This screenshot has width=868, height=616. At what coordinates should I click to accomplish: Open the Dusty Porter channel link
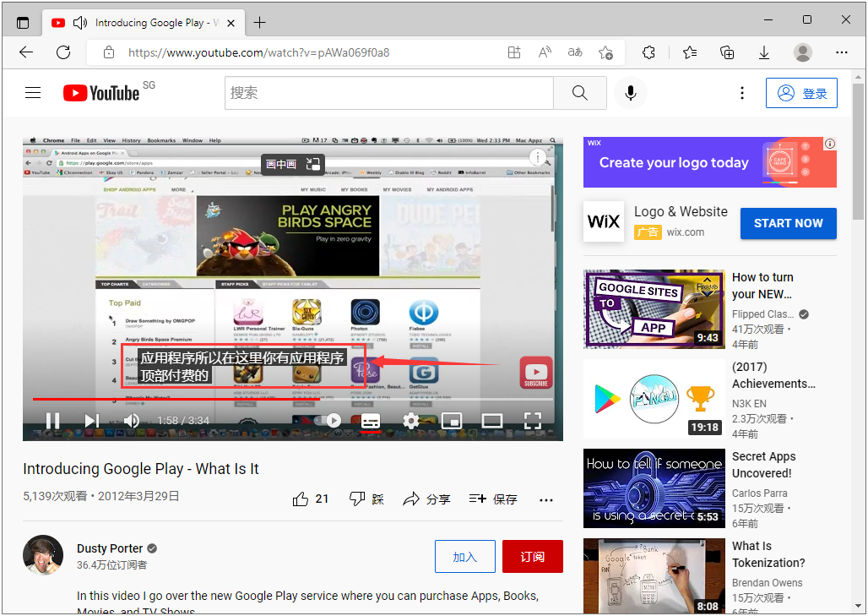[x=110, y=548]
